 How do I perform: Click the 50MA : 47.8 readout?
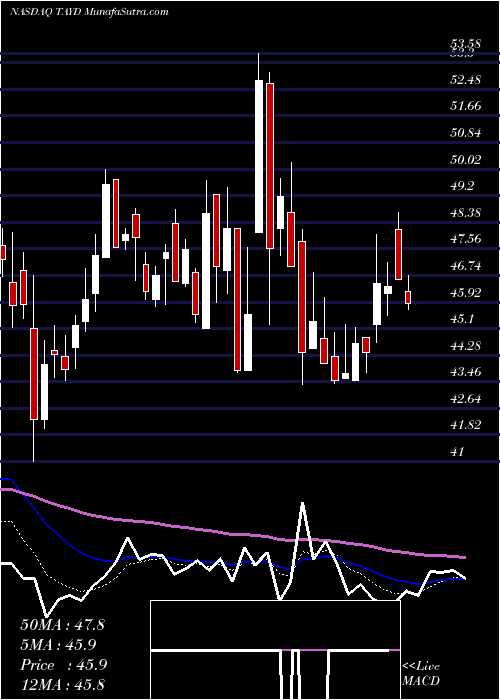[x=62, y=625]
